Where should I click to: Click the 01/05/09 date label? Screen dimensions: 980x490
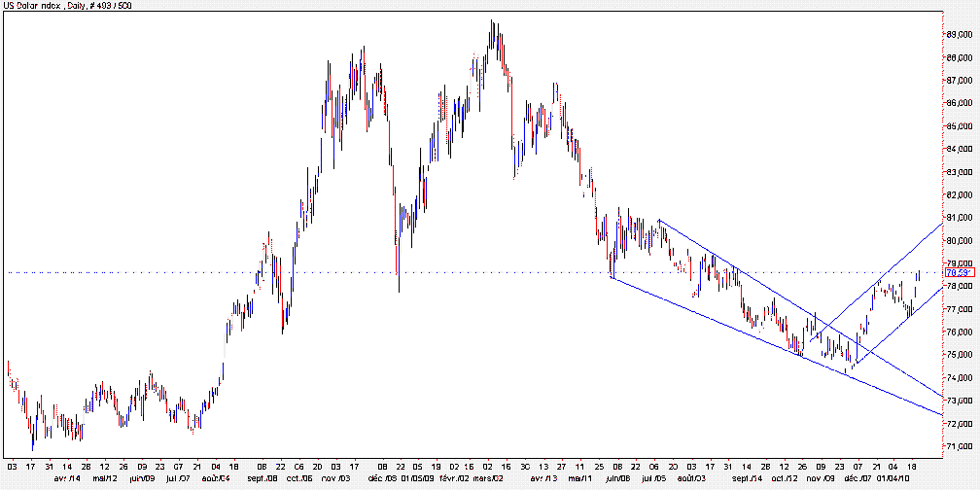417,478
